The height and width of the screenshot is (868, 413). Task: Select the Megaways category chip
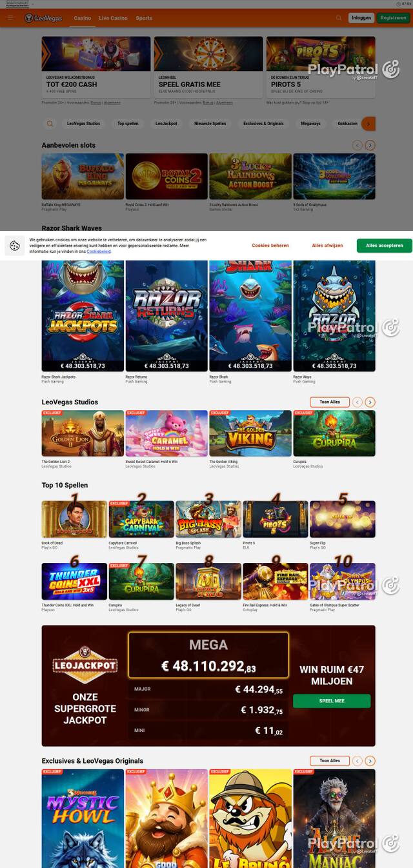pos(310,123)
